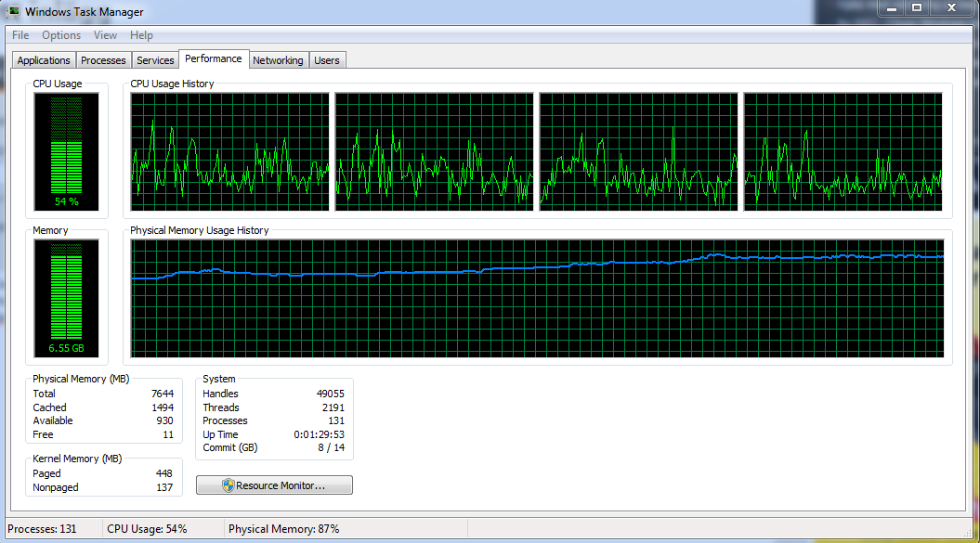Click the Free memory value 11
980x543 pixels.
[168, 434]
